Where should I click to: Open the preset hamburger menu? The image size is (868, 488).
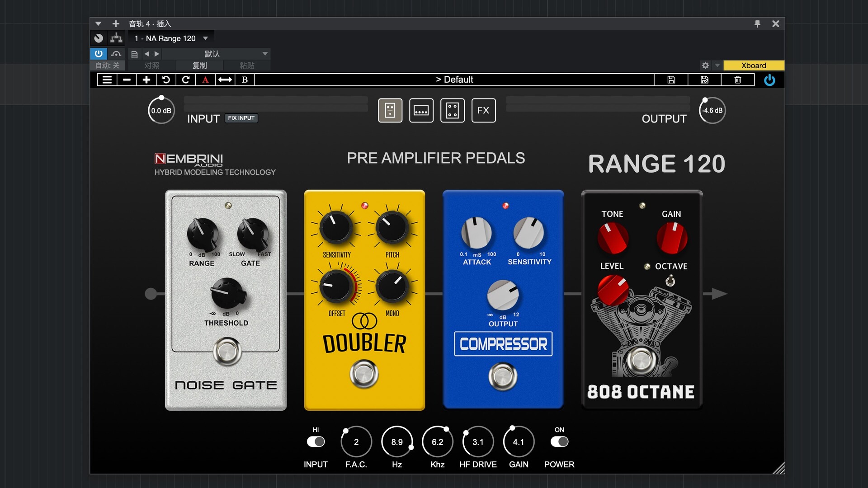(107, 80)
